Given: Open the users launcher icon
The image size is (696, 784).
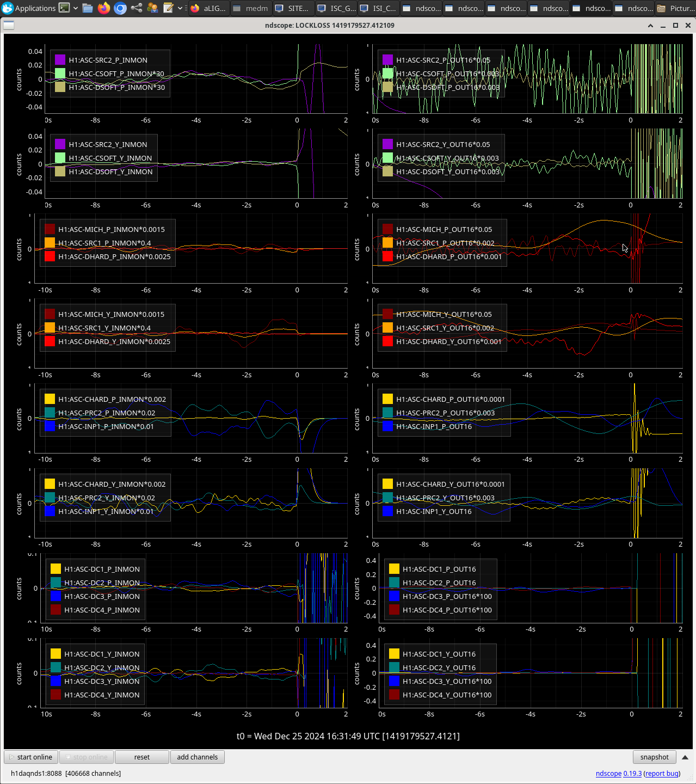Looking at the screenshot, I should (153, 8).
